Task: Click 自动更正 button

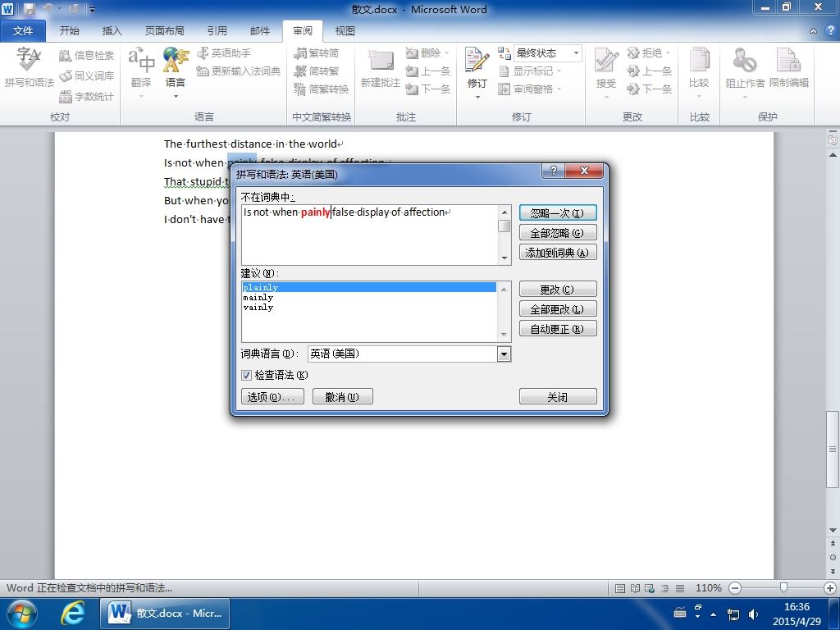Action: [557, 329]
